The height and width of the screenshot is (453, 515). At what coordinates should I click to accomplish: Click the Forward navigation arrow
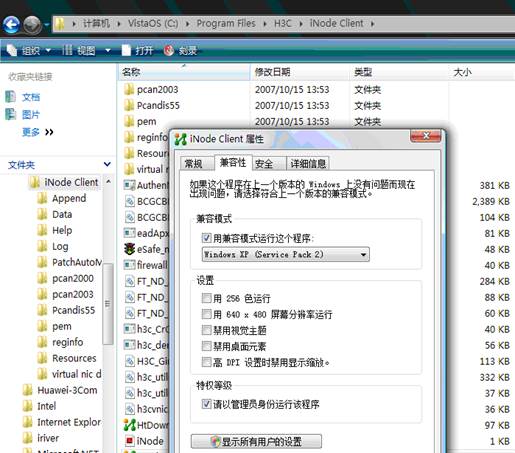coord(32,25)
